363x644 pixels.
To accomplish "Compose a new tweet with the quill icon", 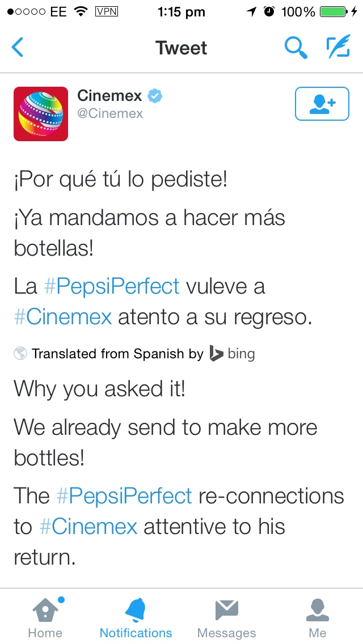I will tap(339, 46).
